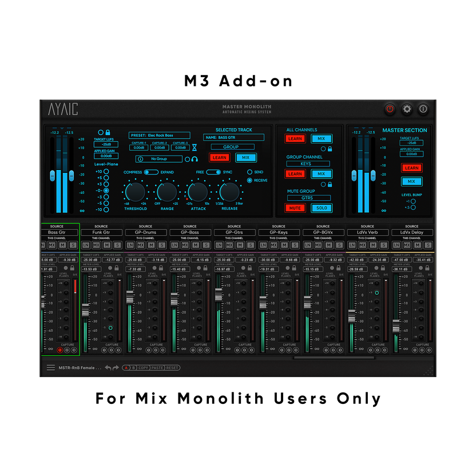Click Learn button in Master Section

[x=411, y=168]
